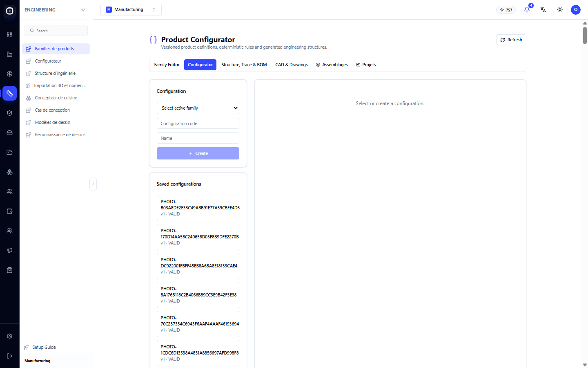Select saved configuration PHOTO-1CDC6D13538A4851A8856697AFD998F8
Image resolution: width=588 pixels, height=368 pixels.
click(x=198, y=353)
